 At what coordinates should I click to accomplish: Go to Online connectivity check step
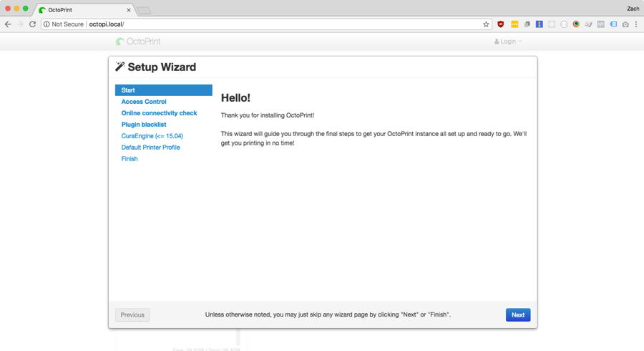(x=159, y=113)
